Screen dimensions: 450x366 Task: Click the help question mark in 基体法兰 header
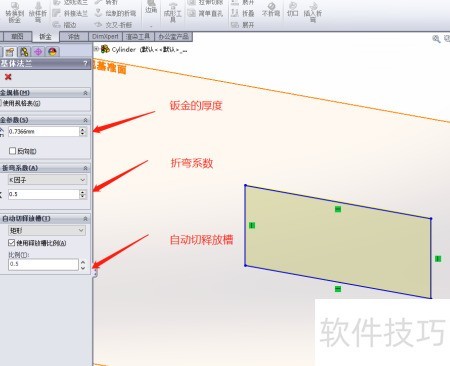[85, 63]
